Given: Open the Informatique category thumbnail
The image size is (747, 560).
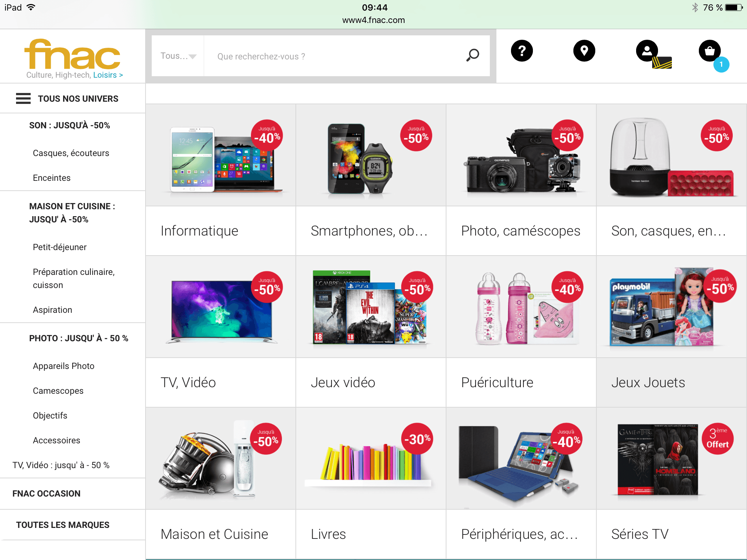Looking at the screenshot, I should [x=221, y=155].
